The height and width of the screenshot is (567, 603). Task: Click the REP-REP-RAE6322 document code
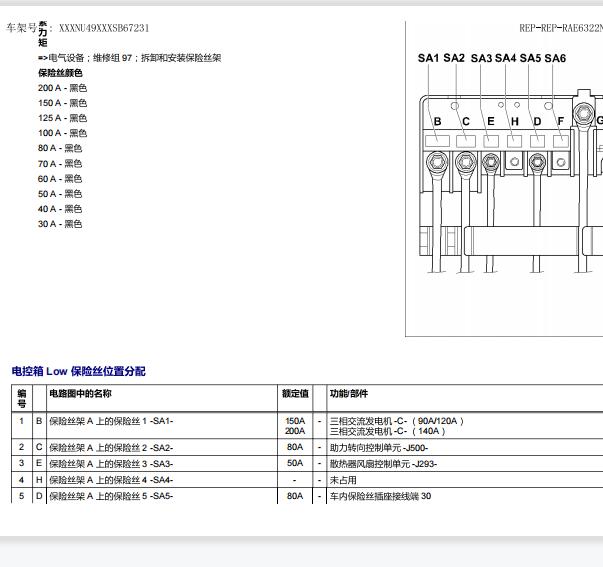(x=561, y=28)
